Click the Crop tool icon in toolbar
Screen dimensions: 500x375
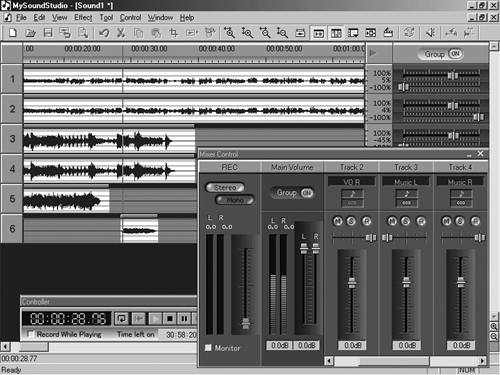(174, 33)
